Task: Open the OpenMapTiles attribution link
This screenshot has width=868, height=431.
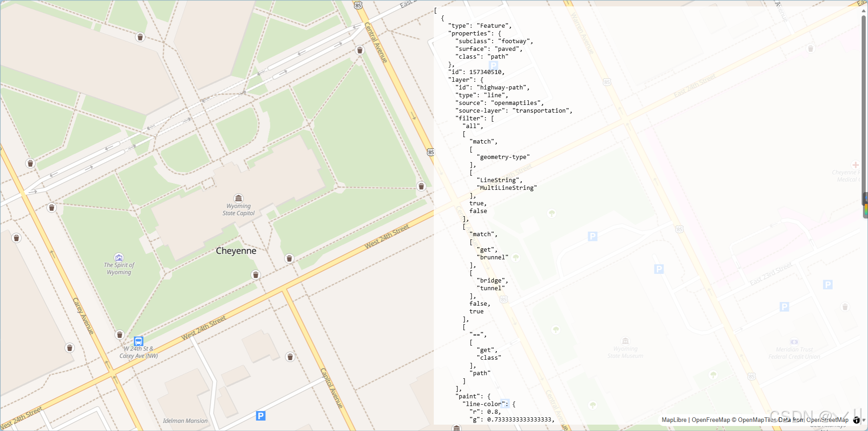Action: point(757,420)
